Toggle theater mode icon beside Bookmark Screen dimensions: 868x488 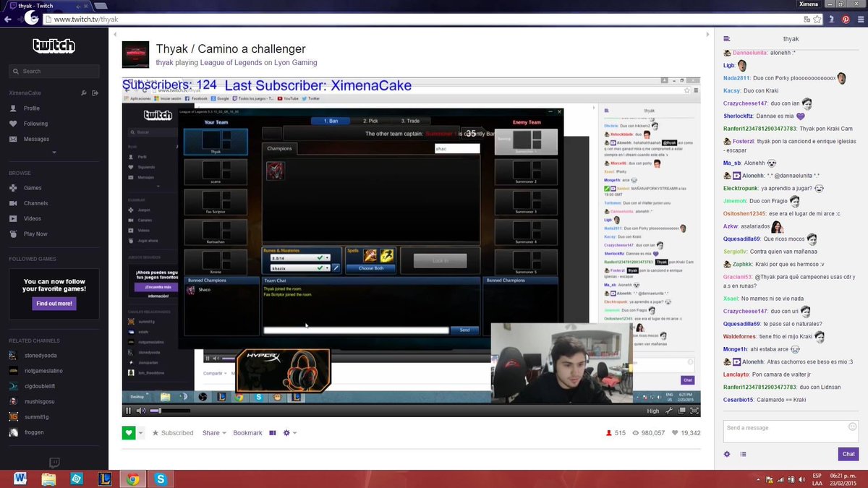(273, 433)
